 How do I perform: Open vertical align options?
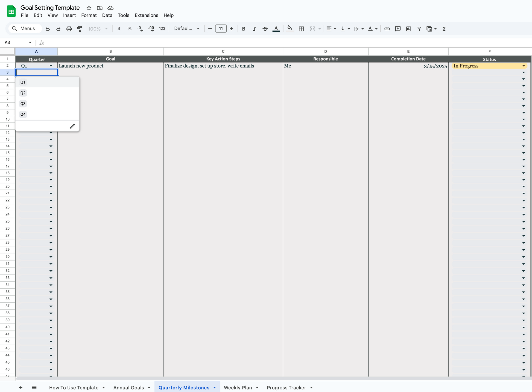tap(345, 29)
